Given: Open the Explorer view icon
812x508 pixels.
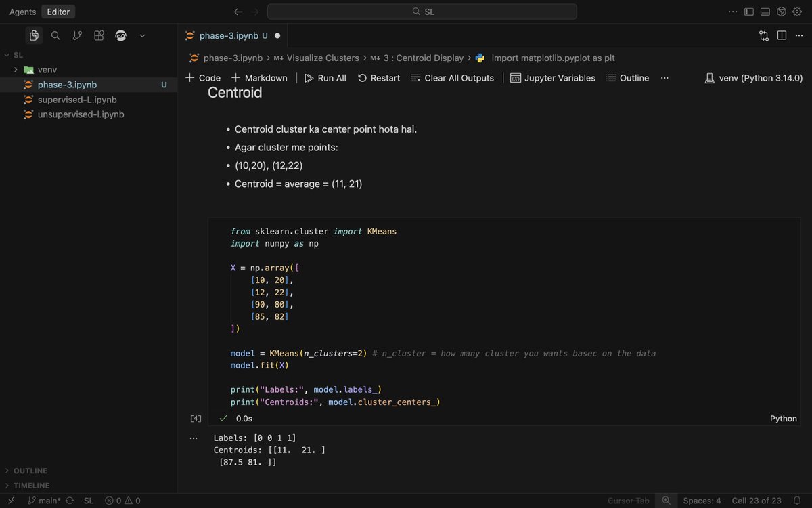Looking at the screenshot, I should (x=34, y=35).
